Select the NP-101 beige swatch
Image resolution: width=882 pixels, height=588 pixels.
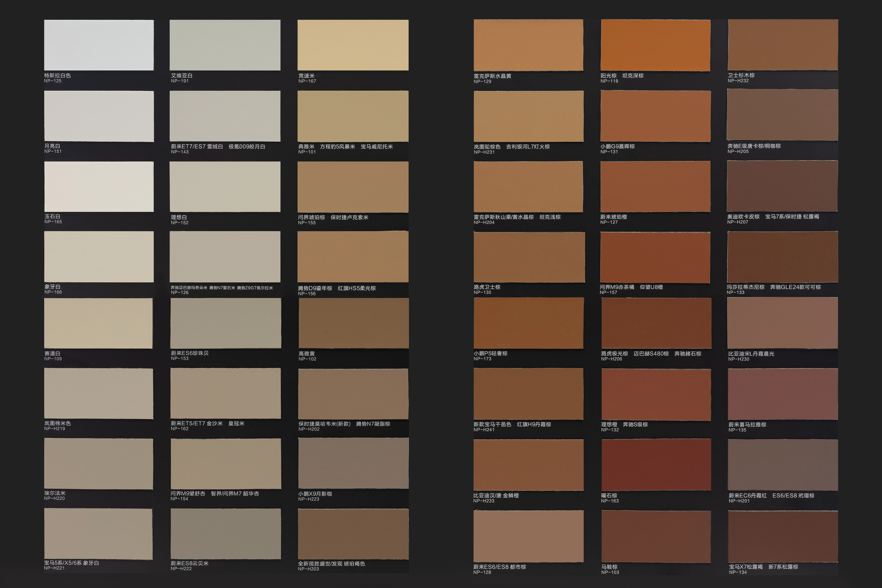[x=353, y=116]
